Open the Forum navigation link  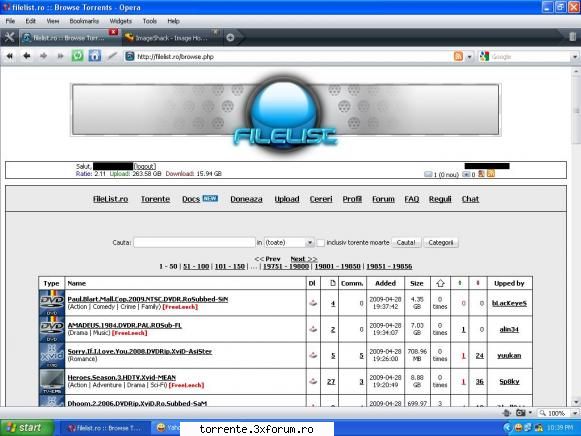(x=383, y=199)
